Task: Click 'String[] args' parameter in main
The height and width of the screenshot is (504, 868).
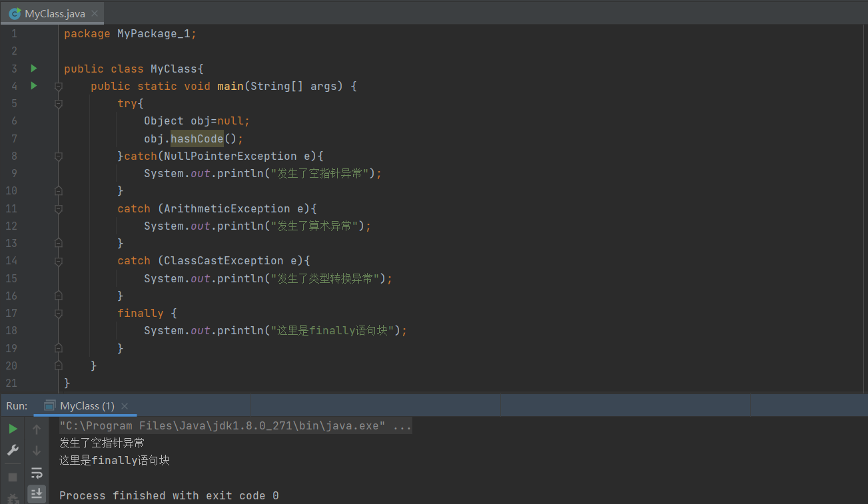Action: pyautogui.click(x=297, y=87)
